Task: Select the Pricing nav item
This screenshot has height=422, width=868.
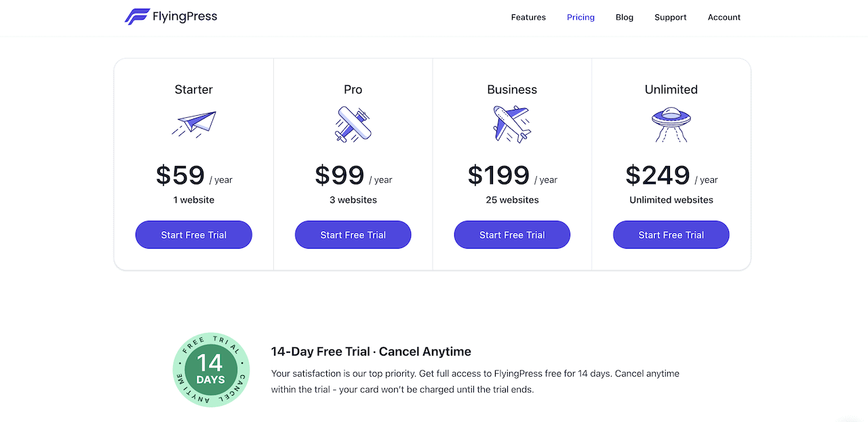Action: tap(580, 17)
